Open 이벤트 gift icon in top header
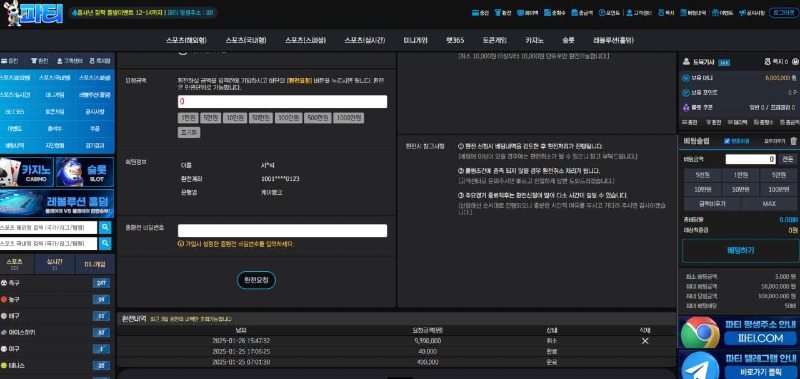The height and width of the screenshot is (379, 800). [x=722, y=13]
